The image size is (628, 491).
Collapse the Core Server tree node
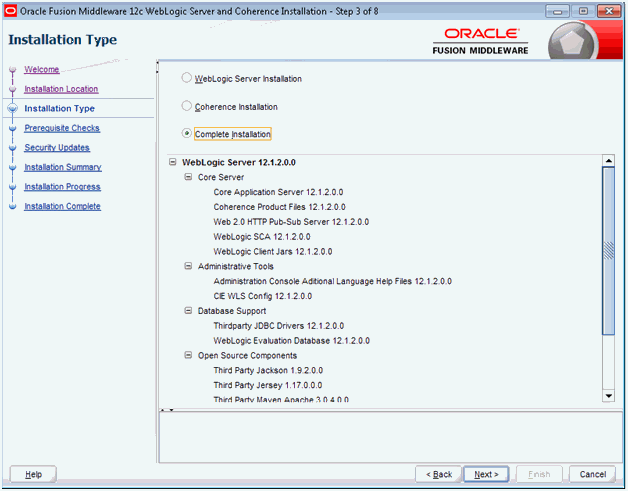[x=188, y=177]
